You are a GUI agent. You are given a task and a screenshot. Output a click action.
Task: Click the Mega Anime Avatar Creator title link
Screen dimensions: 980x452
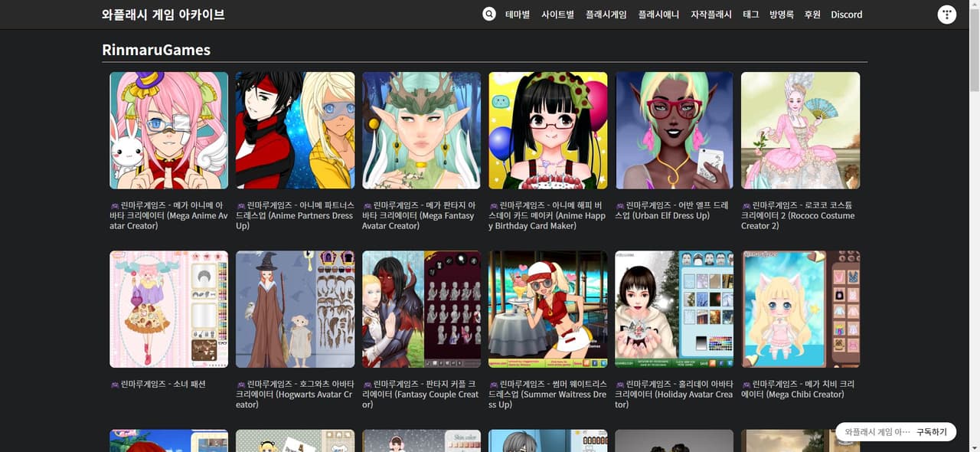tap(168, 215)
